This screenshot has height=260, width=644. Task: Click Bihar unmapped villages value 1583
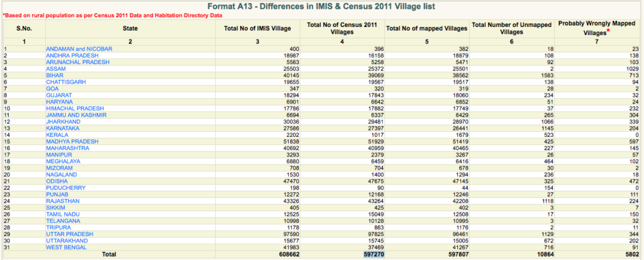pos(547,75)
